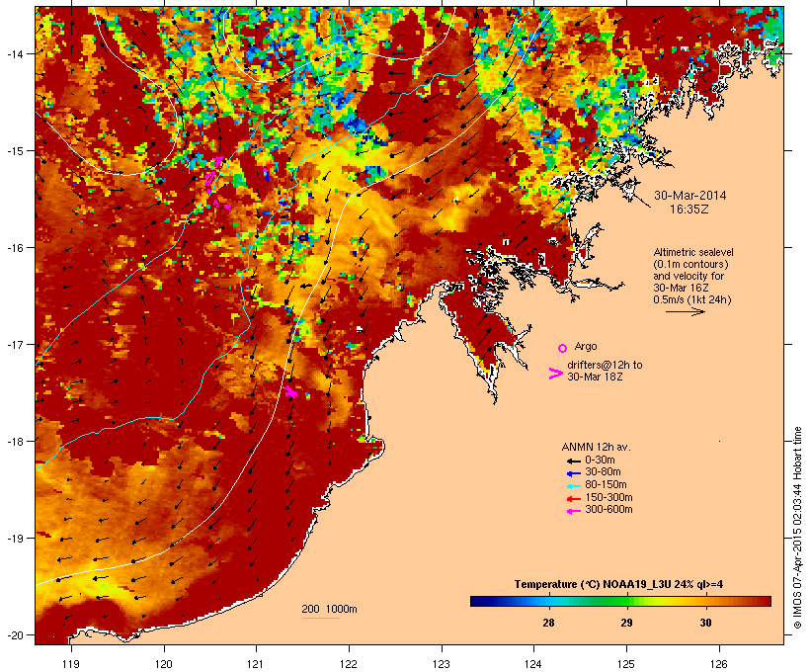810x672 pixels.
Task: Click the colorbar tick label 29
Action: [626, 623]
